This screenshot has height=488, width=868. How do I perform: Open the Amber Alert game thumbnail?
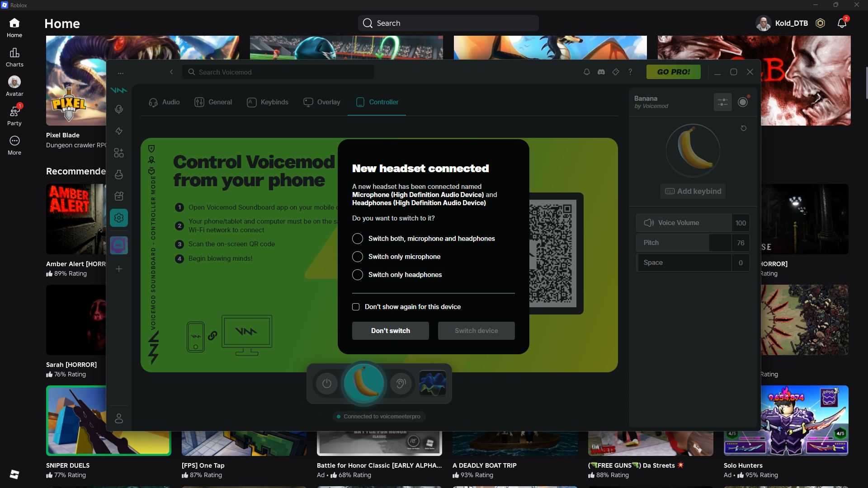(76, 219)
